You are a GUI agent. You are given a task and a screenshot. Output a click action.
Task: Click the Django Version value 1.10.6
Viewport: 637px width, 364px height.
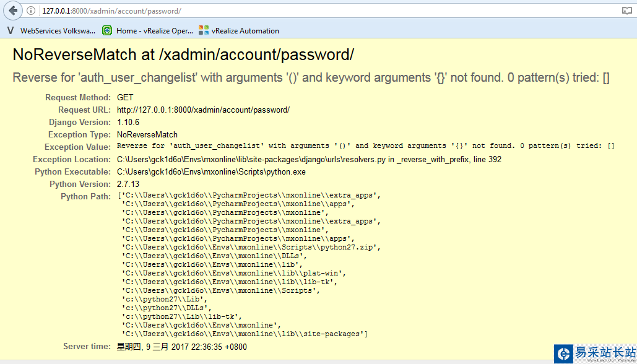129,122
